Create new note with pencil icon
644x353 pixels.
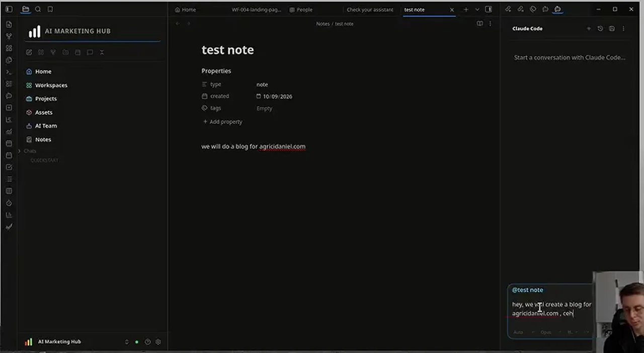(x=29, y=52)
